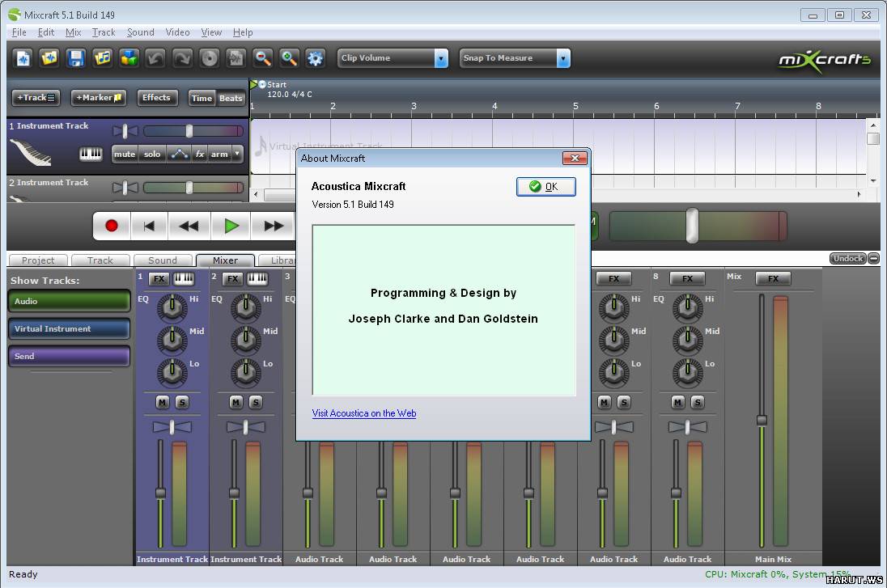Viewport: 887px width, 588px height.
Task: Open the Edit menu
Action: 46,32
